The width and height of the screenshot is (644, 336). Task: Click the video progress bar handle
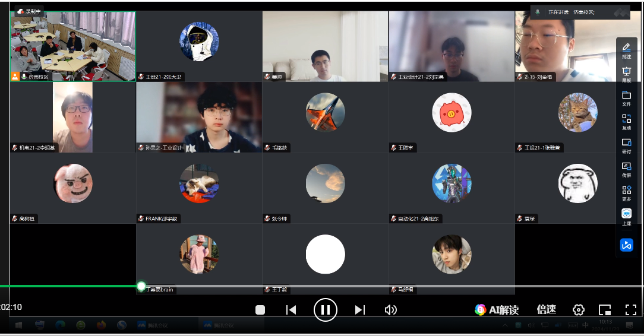[x=141, y=286]
